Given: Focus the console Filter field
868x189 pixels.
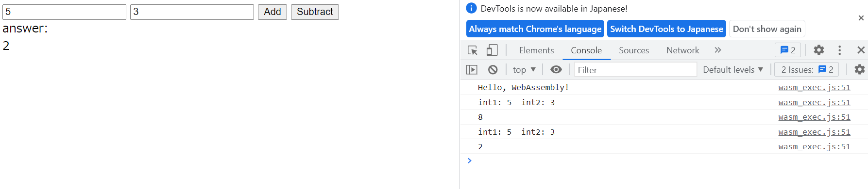Looking at the screenshot, I should [635, 70].
